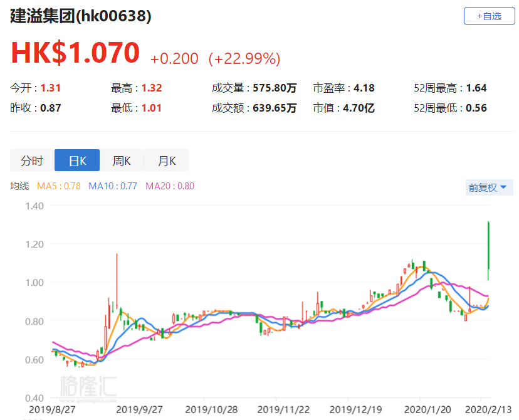The width and height of the screenshot is (519, 420).
Task: Click the 1.00 price axis label
Action: click(x=34, y=283)
